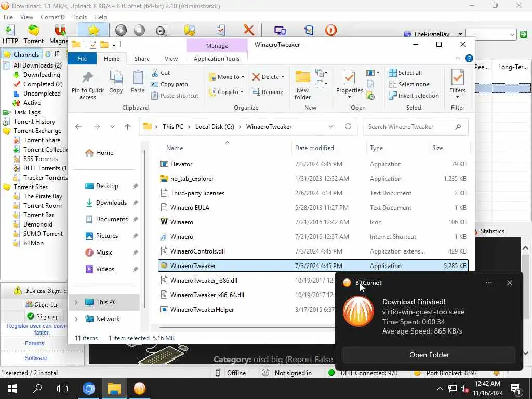Screen dimensions: 532x399
Task: Open the BitComet Help menu
Action: click(x=100, y=17)
